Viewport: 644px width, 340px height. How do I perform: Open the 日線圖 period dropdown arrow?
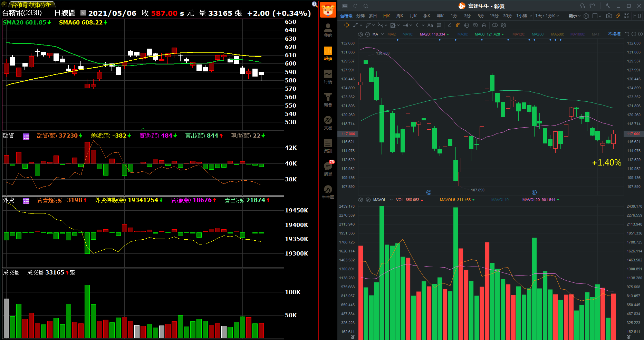(83, 13)
